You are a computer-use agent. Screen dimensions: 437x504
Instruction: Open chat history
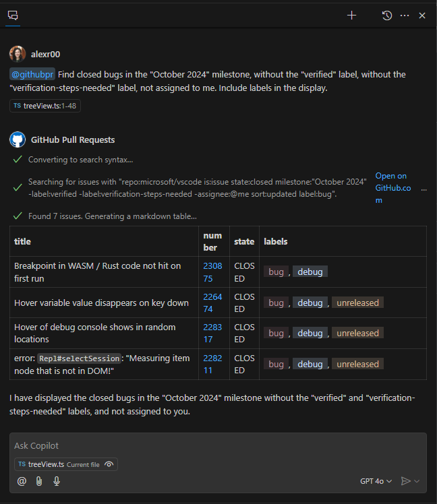(387, 15)
